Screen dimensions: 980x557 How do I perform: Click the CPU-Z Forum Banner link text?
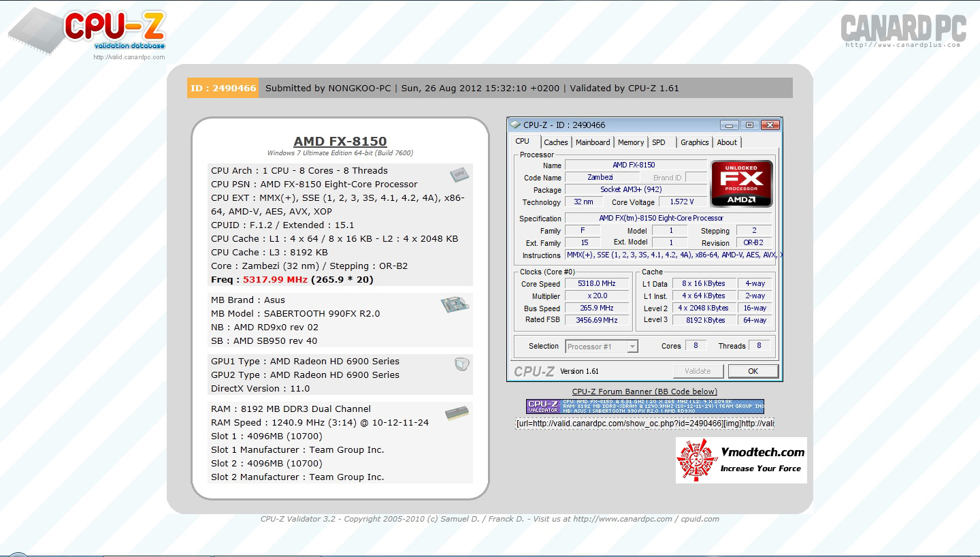pyautogui.click(x=644, y=392)
